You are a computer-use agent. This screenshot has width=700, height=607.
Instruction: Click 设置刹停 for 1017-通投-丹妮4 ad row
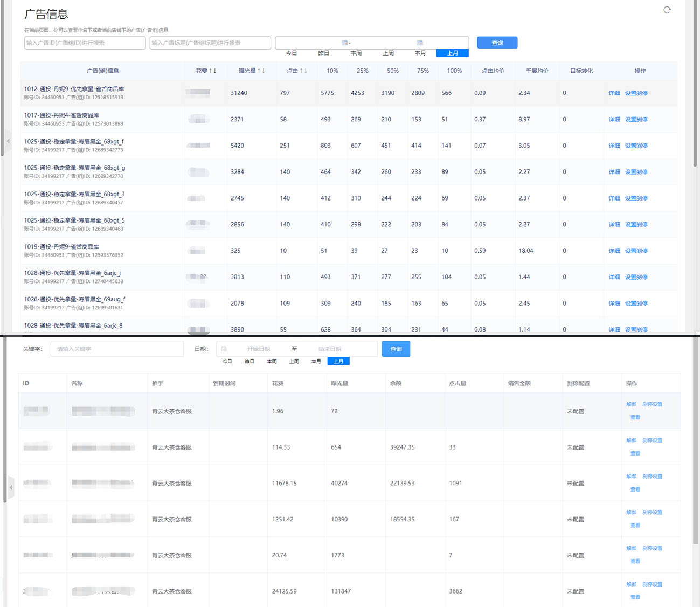(636, 120)
